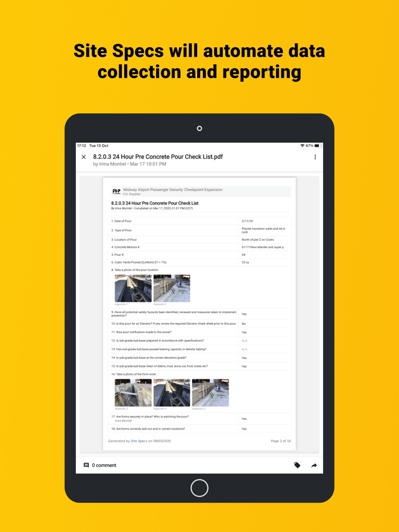Screen dimensions: 399x532
Task: Click the F.H. Paschen logo in document
Action: coord(116,192)
